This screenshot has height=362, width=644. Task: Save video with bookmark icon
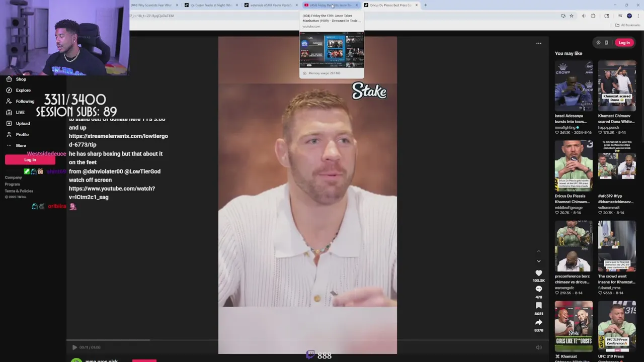pyautogui.click(x=538, y=306)
